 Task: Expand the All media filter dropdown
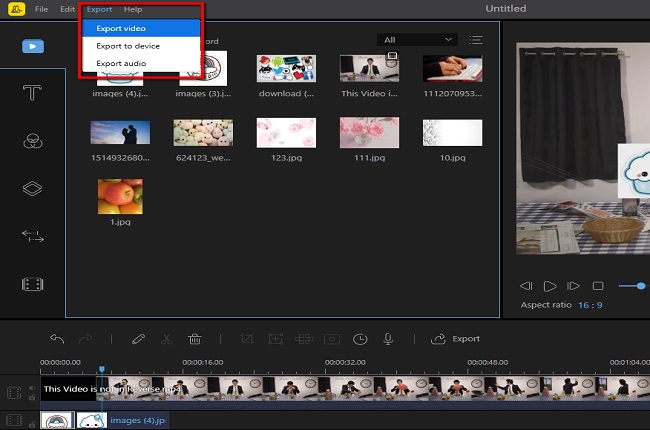tap(417, 40)
